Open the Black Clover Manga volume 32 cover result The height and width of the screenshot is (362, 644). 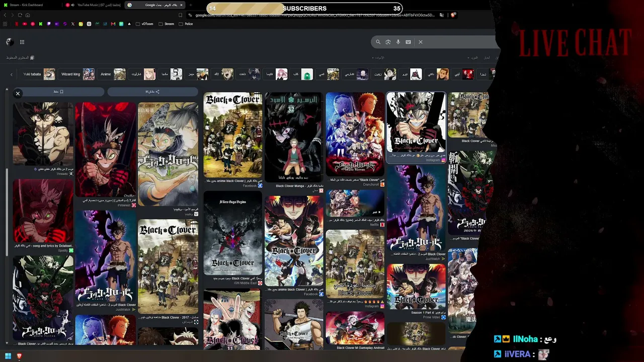294,137
